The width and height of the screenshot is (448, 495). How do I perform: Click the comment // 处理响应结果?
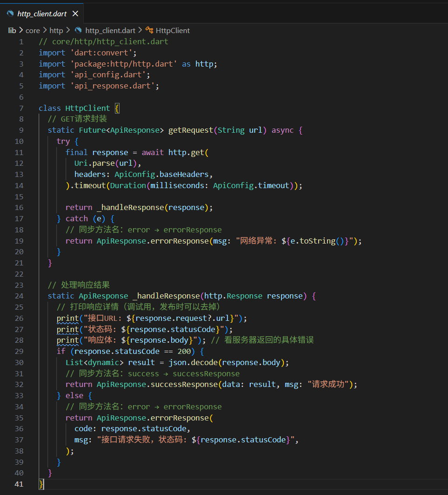79,285
